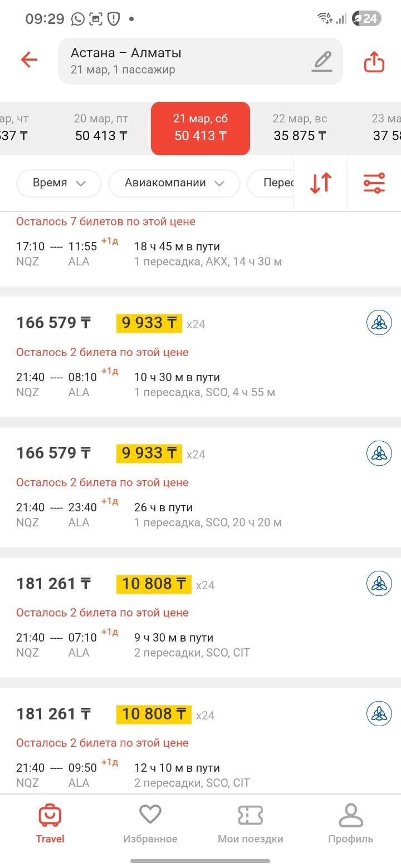Screen dimensions: 401x868
Task: Select the 20 мар, пт date tab
Action: pyautogui.click(x=101, y=127)
